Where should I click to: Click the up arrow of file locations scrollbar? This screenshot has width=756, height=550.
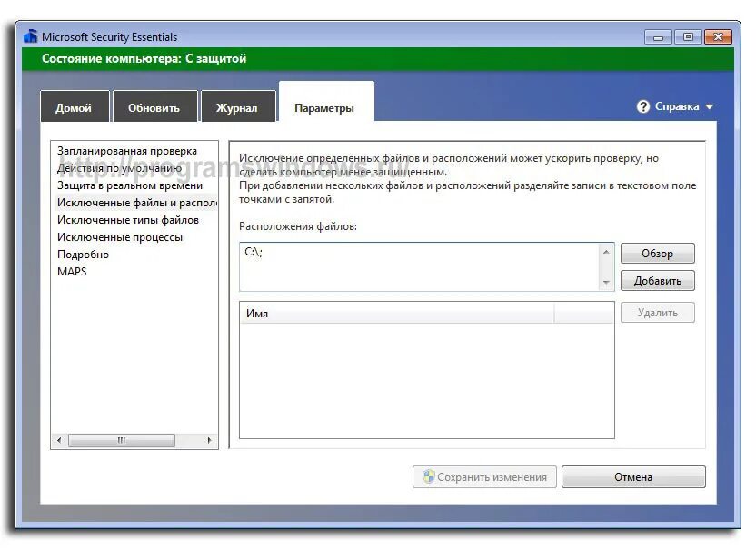point(606,252)
